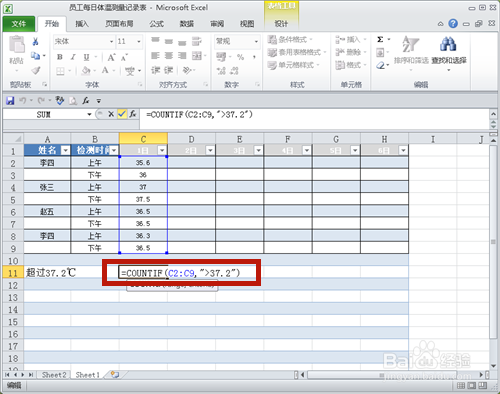Center text horizontally
Image resolution: width=500 pixels, height=394 pixels.
click(169, 55)
